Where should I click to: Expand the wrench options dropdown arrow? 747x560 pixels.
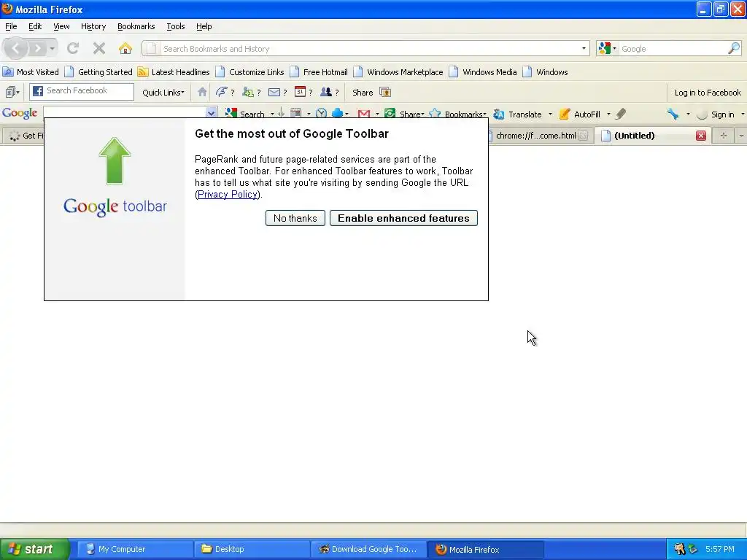pos(688,114)
